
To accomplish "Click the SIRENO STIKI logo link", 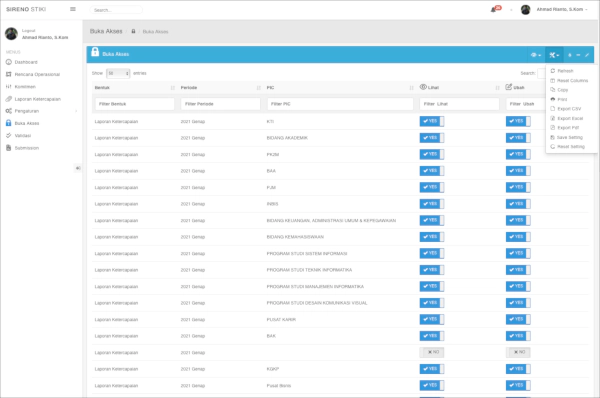I will [26, 9].
